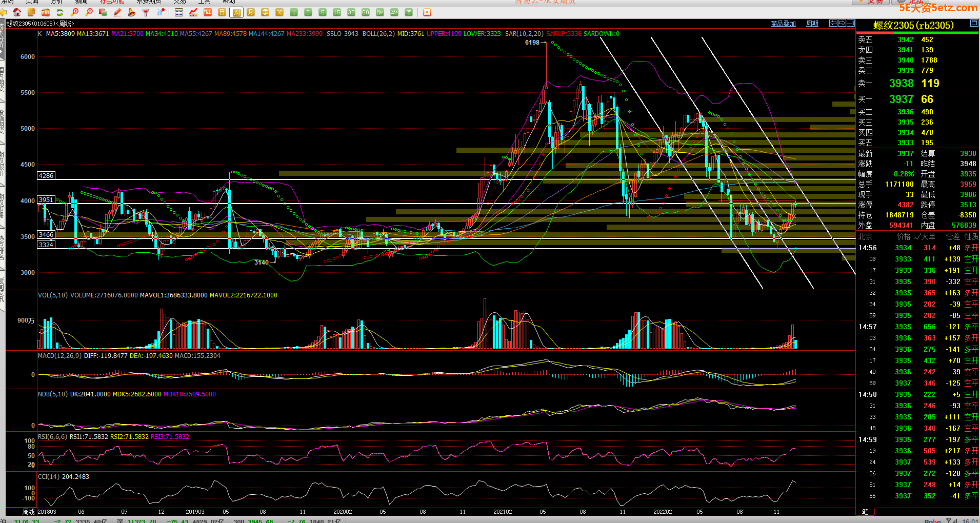
Task: Click the 交易 lightning button at top right
Action: [x=871, y=2]
